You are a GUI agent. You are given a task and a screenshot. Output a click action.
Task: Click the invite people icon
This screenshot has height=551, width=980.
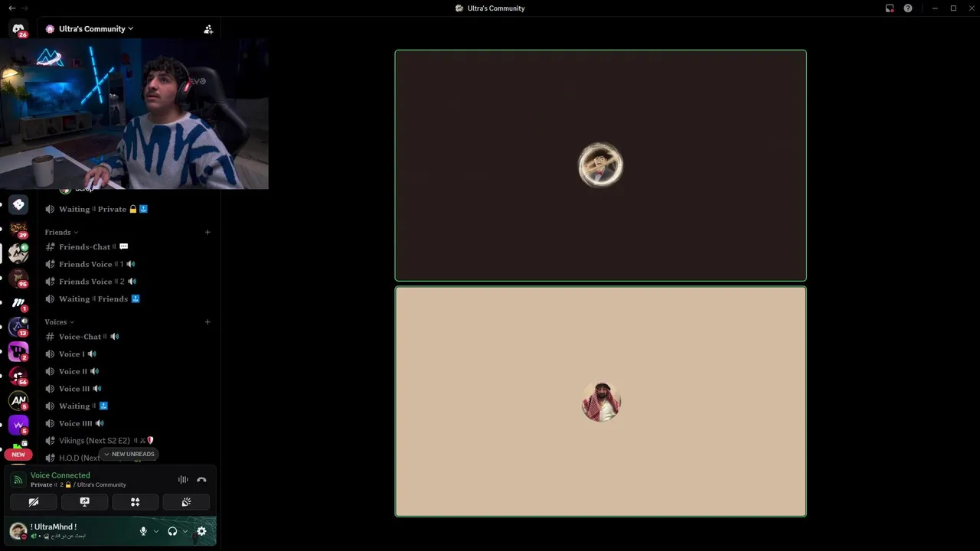[208, 29]
